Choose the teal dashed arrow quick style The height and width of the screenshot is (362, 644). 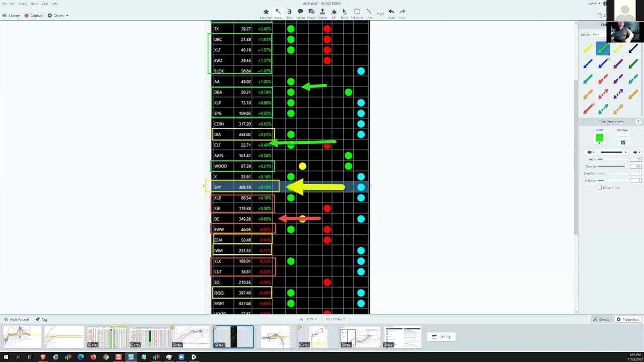(633, 79)
